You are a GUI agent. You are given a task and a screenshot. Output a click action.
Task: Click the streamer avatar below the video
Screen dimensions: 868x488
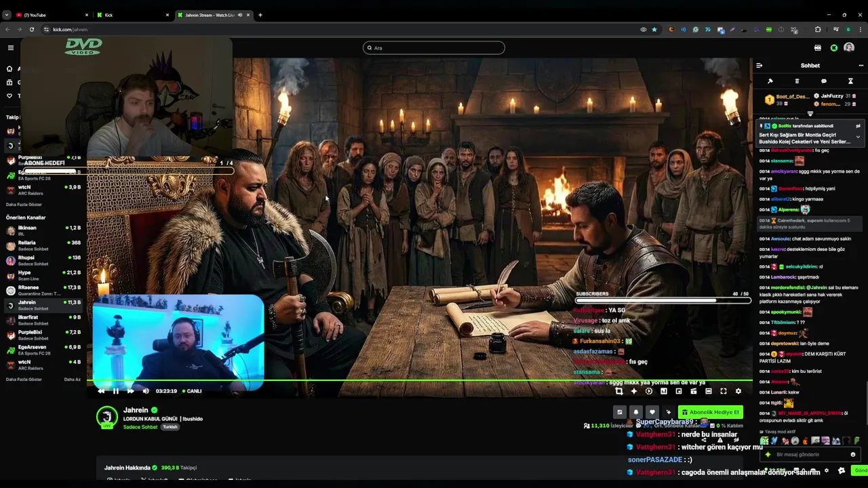(x=106, y=418)
